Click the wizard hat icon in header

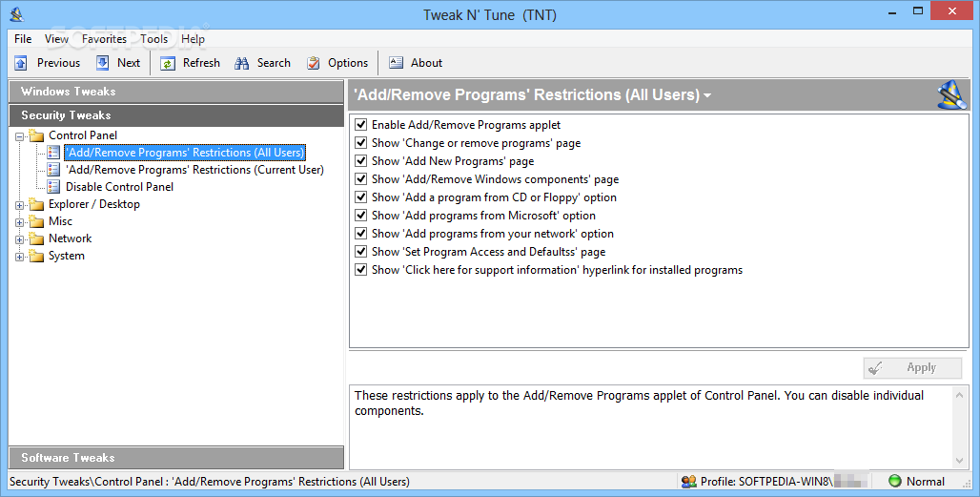point(951,95)
